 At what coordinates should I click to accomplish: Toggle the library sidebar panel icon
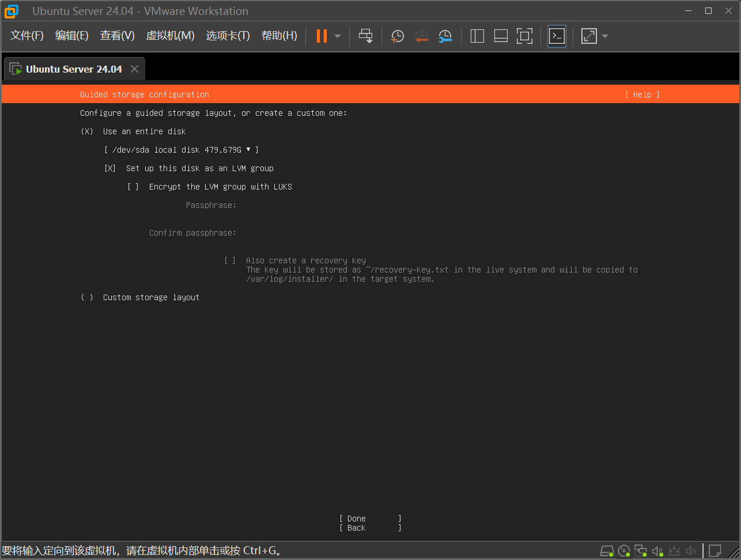(477, 36)
